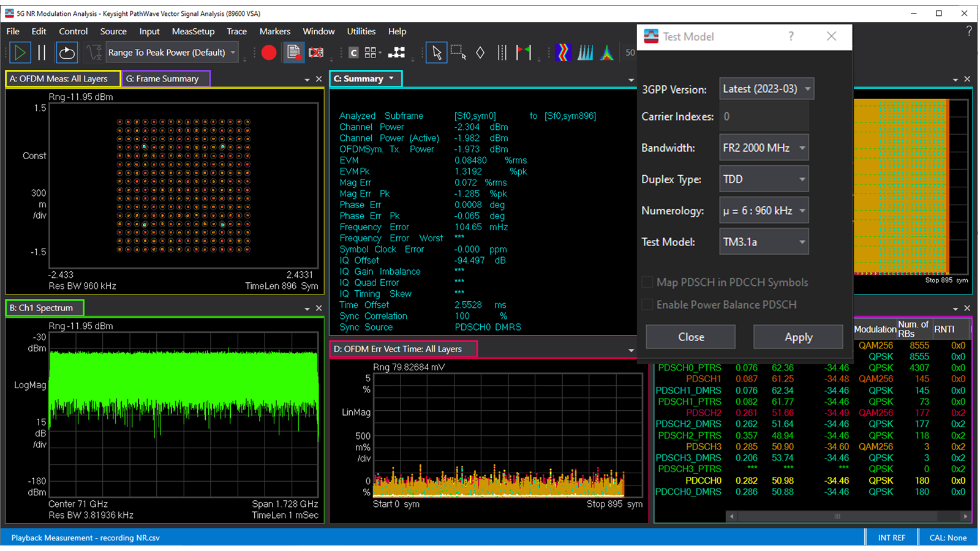The height and width of the screenshot is (551, 980).
Task: Click the diamond marker icon
Action: [480, 53]
